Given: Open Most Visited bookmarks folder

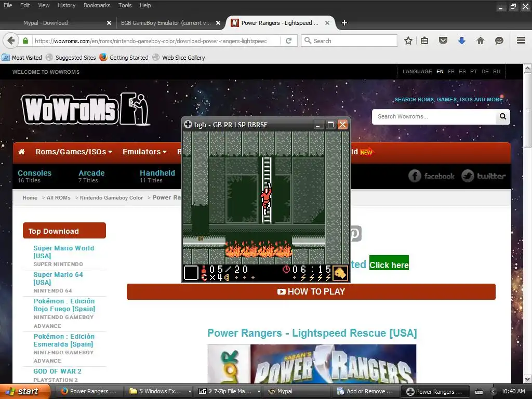Looking at the screenshot, I should (22, 57).
